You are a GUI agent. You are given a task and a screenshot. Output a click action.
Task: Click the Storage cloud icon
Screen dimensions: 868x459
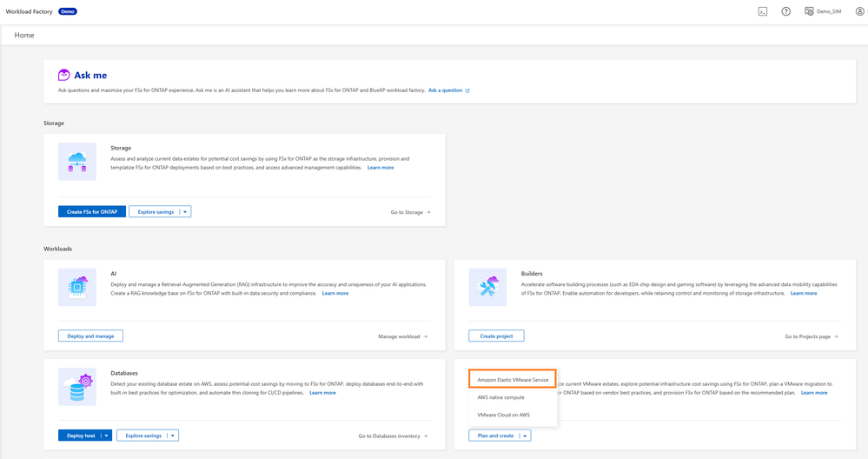(77, 162)
